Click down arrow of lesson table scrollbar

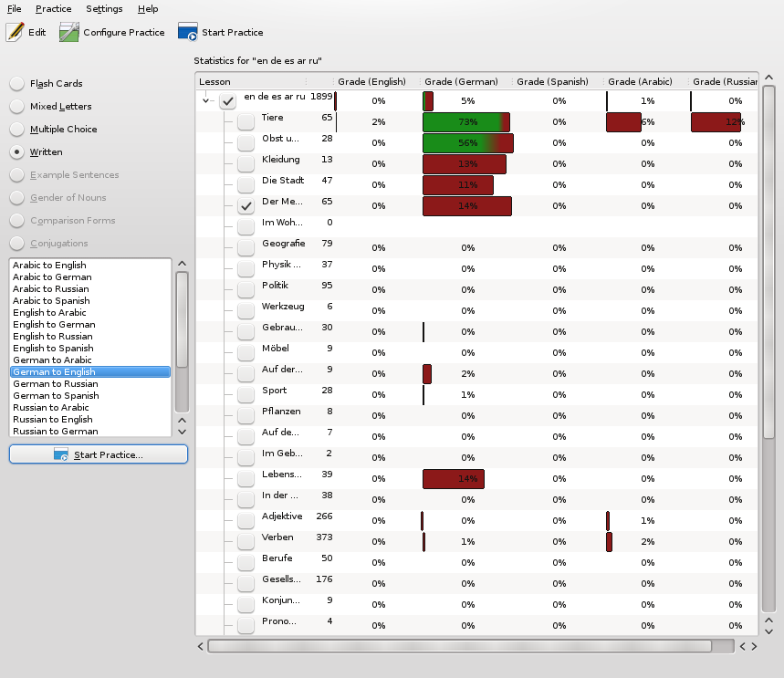[x=769, y=631]
